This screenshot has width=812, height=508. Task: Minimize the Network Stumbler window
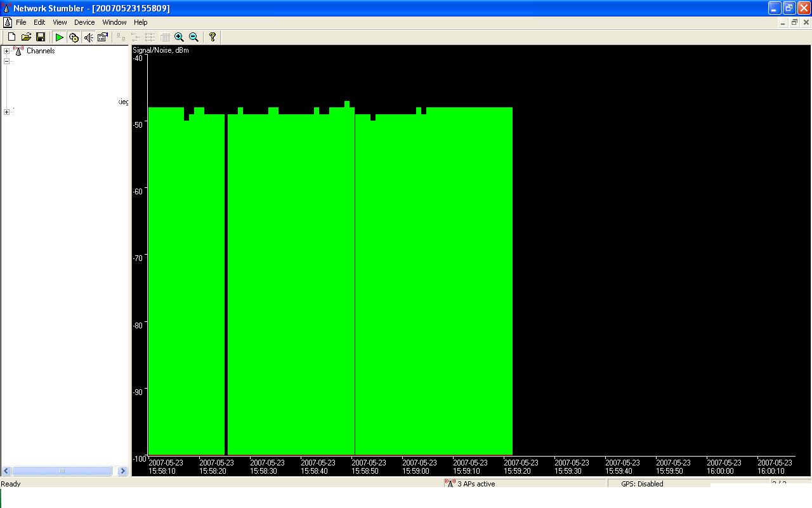[x=775, y=8]
